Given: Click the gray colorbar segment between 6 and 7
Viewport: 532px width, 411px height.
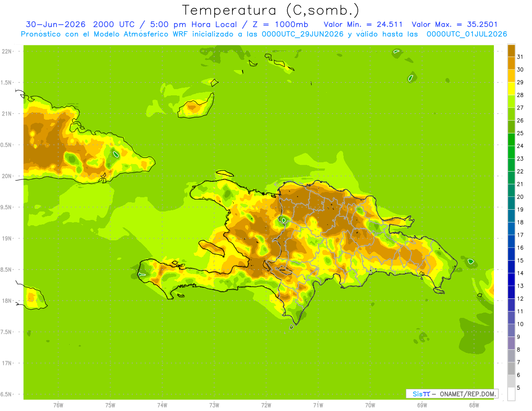Looking at the screenshot, I should point(511,369).
